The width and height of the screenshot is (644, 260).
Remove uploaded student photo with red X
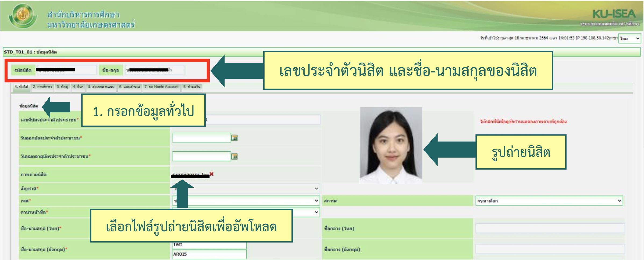pos(212,174)
